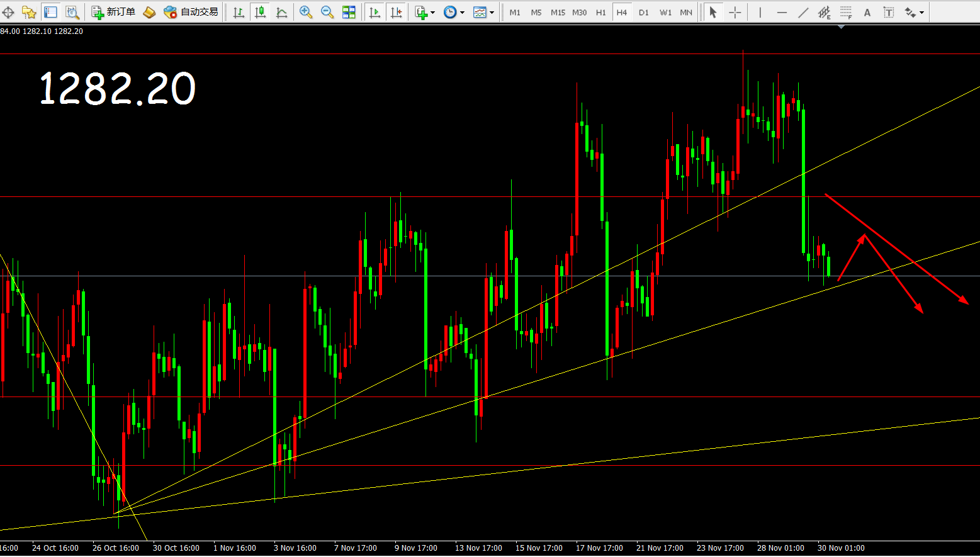Open the Data Window crosshair icon
This screenshot has width=980, height=557.
pyautogui.click(x=8, y=12)
